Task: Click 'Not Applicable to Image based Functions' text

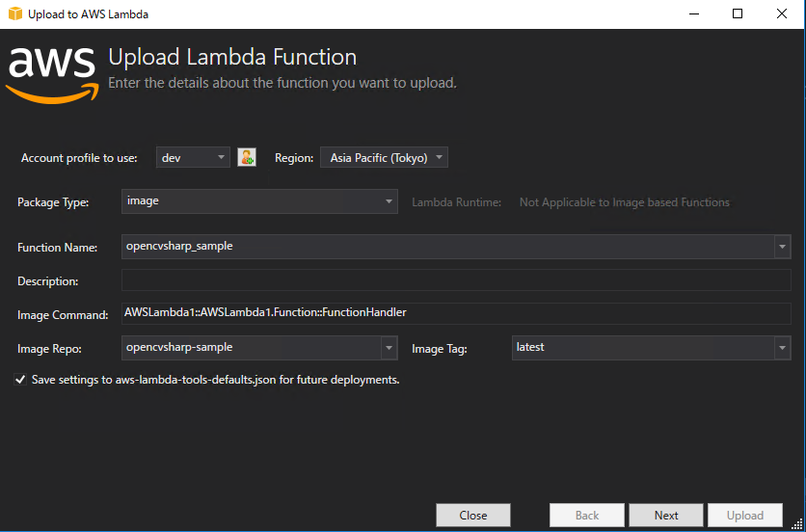Action: tap(624, 202)
